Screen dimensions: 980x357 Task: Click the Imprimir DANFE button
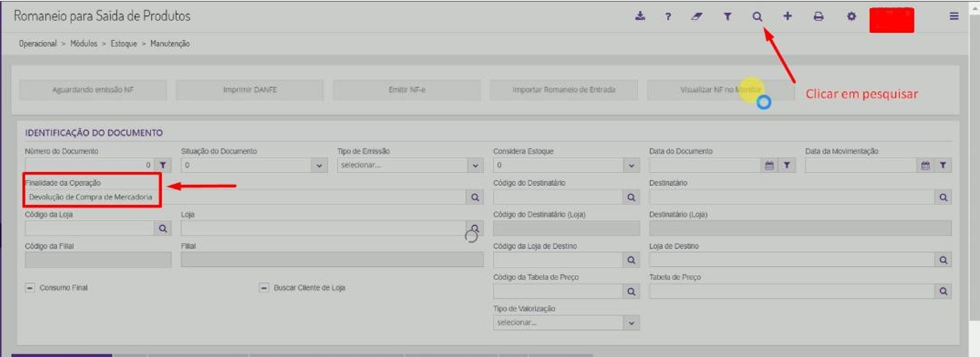click(x=249, y=89)
